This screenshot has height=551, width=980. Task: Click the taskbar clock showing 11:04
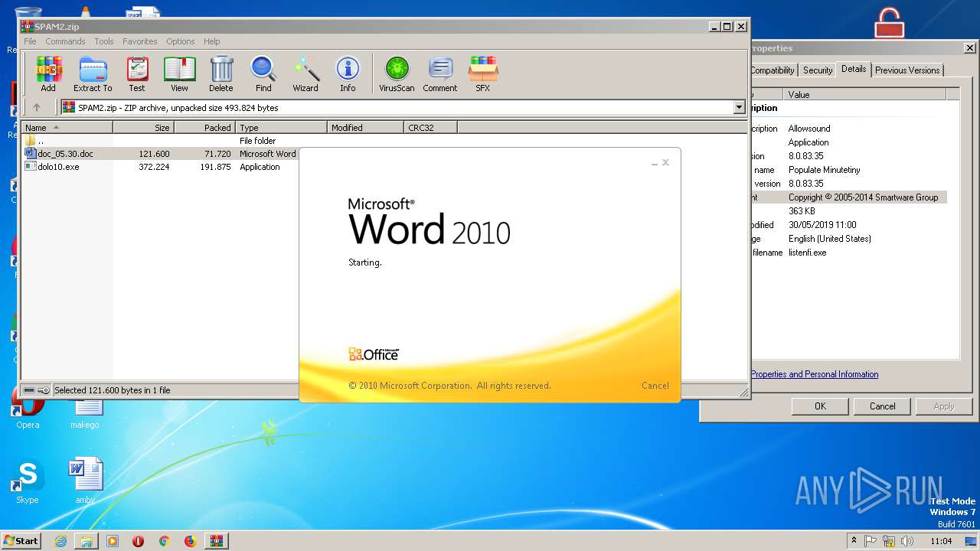pyautogui.click(x=941, y=541)
